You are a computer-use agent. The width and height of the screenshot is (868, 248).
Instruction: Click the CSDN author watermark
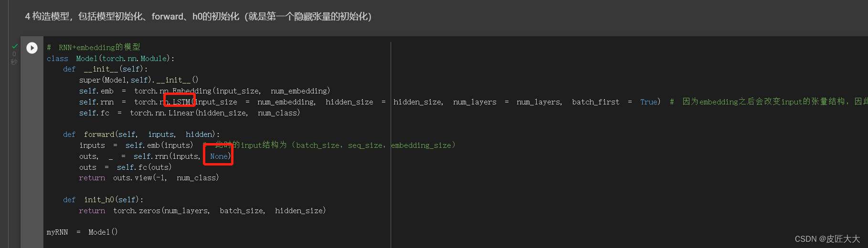[827, 239]
